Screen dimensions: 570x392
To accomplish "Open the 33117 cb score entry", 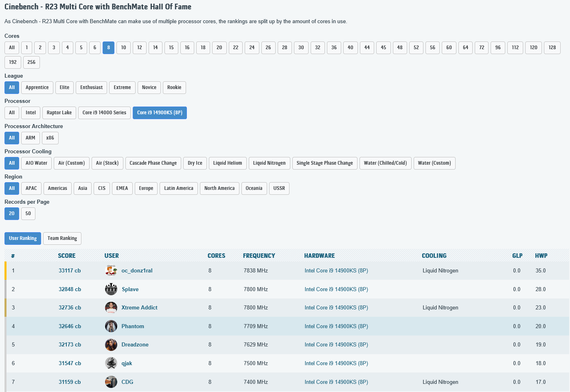I will click(x=70, y=270).
